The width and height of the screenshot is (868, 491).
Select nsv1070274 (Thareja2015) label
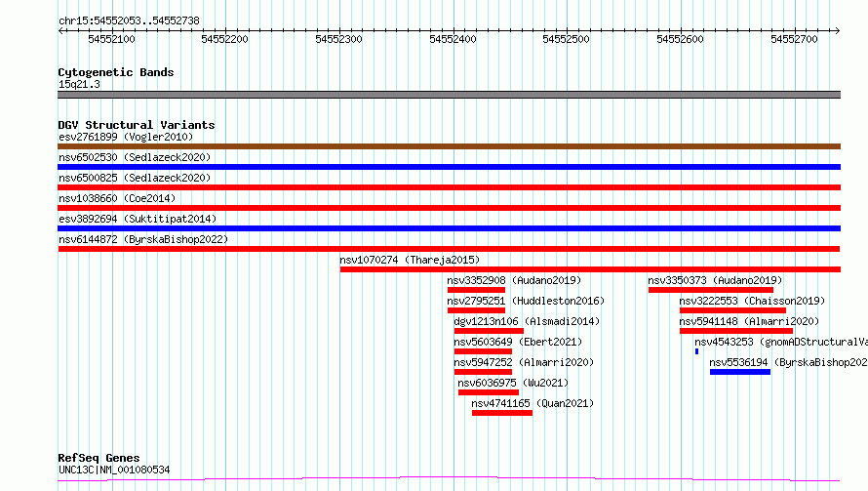click(410, 260)
